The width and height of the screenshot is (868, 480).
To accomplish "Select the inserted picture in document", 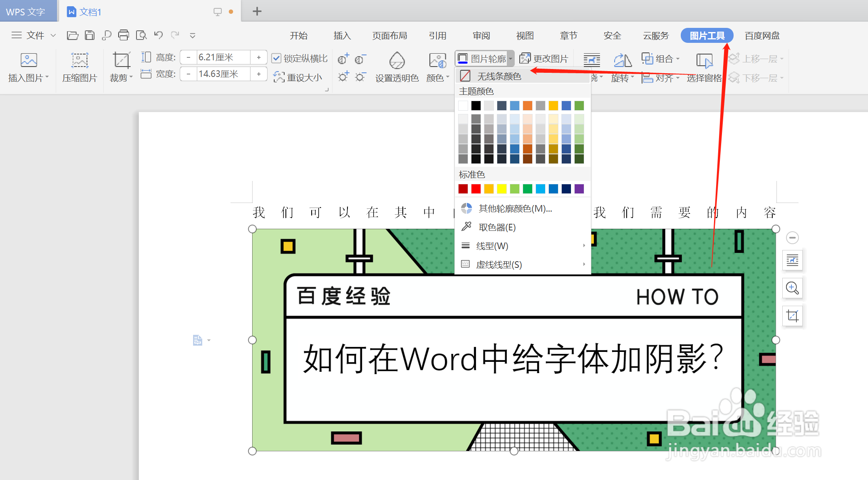I will pos(514,340).
